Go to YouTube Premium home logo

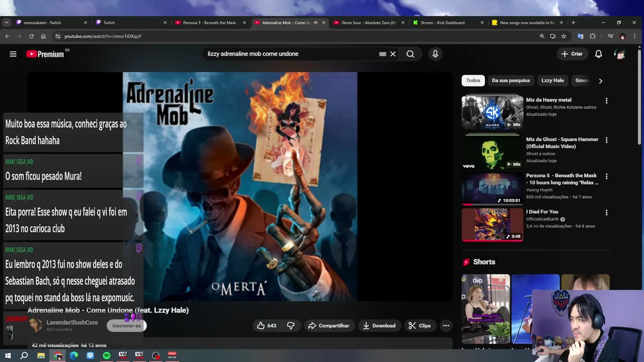point(45,54)
